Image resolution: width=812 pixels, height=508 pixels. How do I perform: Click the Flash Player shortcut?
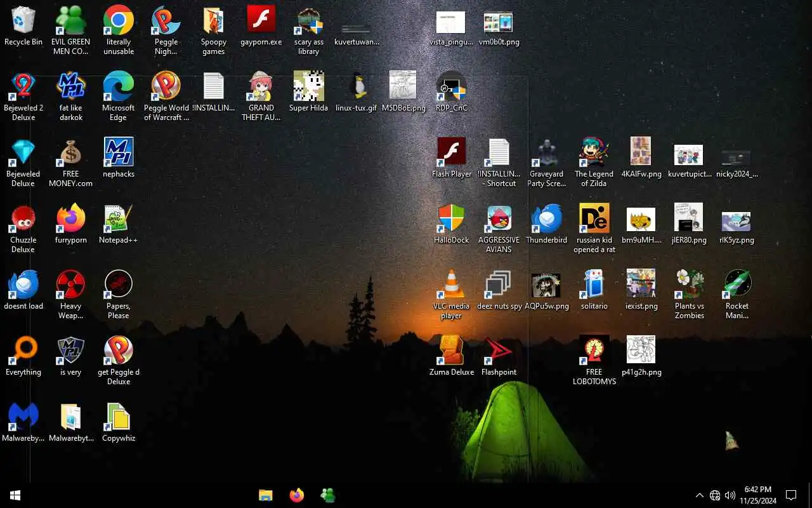tap(452, 152)
